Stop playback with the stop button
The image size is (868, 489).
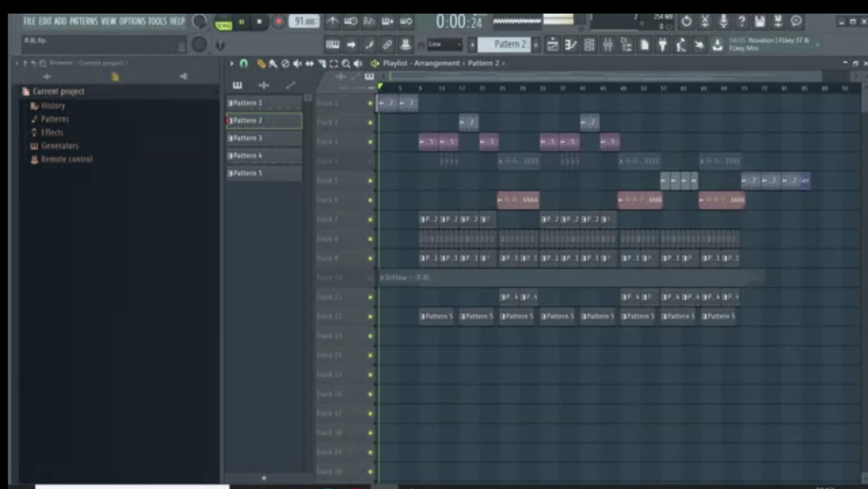[x=260, y=22]
